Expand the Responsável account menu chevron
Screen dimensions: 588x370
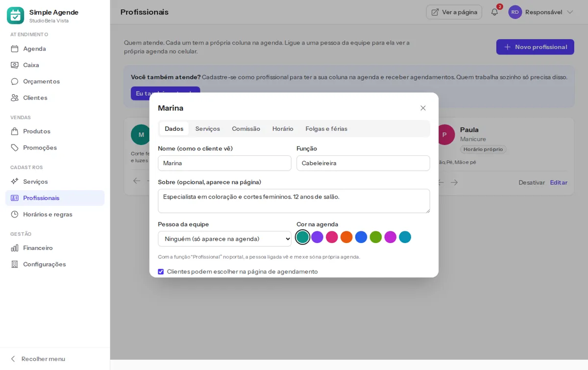tap(570, 12)
